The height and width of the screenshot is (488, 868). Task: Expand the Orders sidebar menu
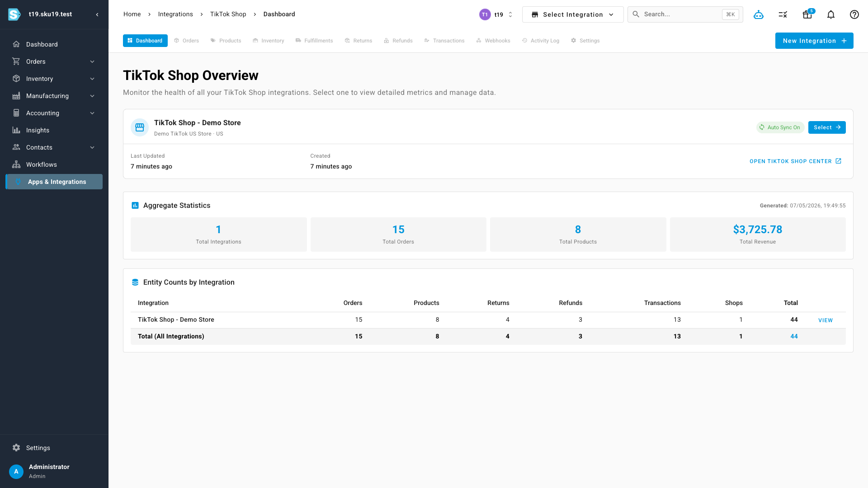(x=54, y=61)
